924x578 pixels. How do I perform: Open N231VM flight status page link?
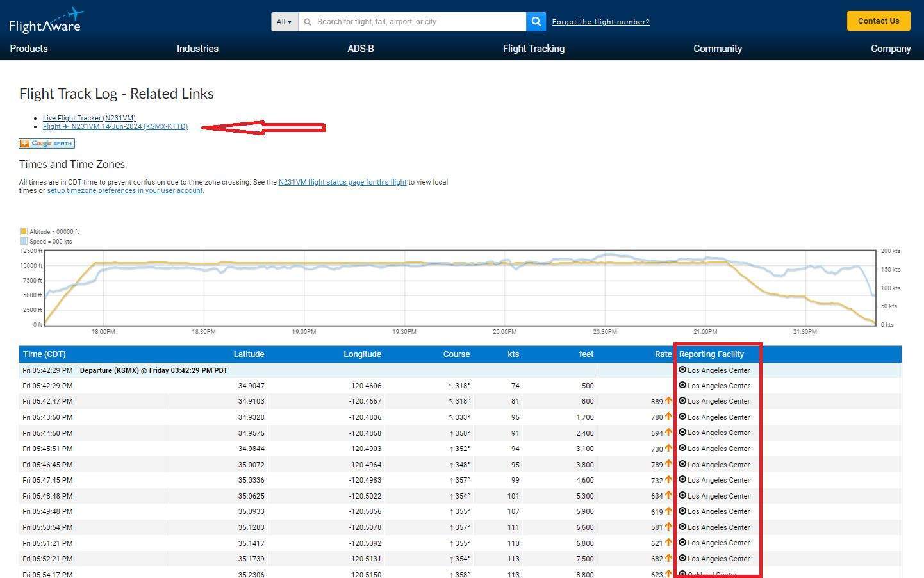342,182
